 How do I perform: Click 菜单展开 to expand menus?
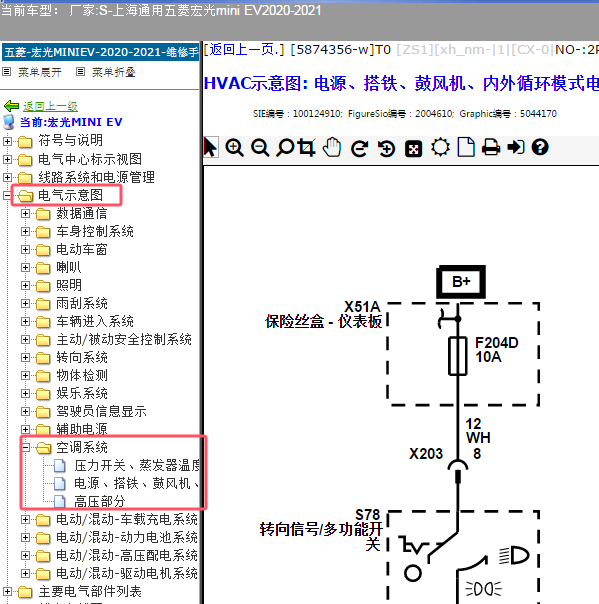tap(40, 72)
